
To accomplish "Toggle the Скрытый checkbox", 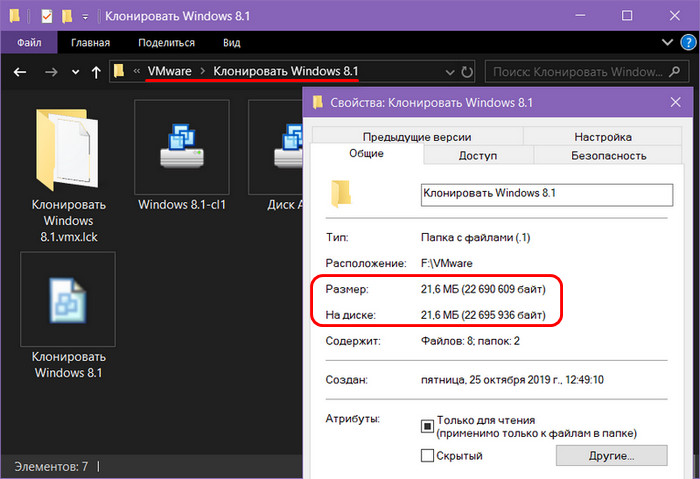I will click(427, 456).
